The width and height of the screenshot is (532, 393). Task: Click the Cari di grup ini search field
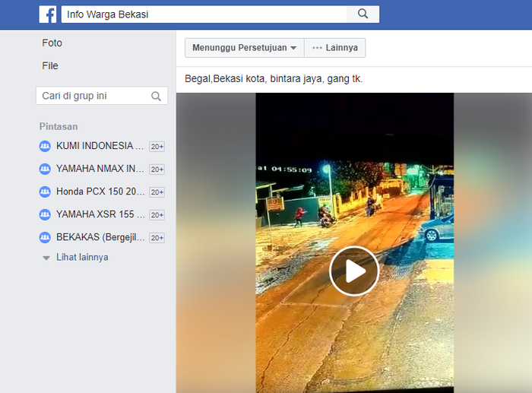pyautogui.click(x=91, y=96)
